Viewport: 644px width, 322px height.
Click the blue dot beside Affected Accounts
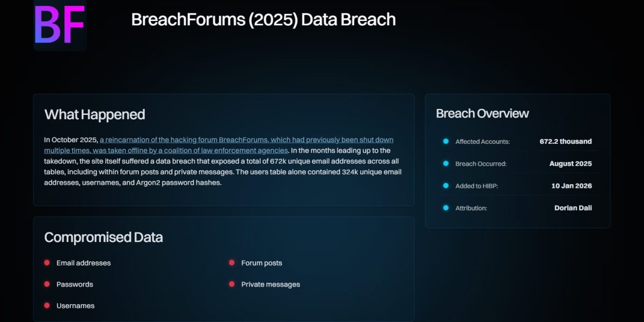pos(445,142)
